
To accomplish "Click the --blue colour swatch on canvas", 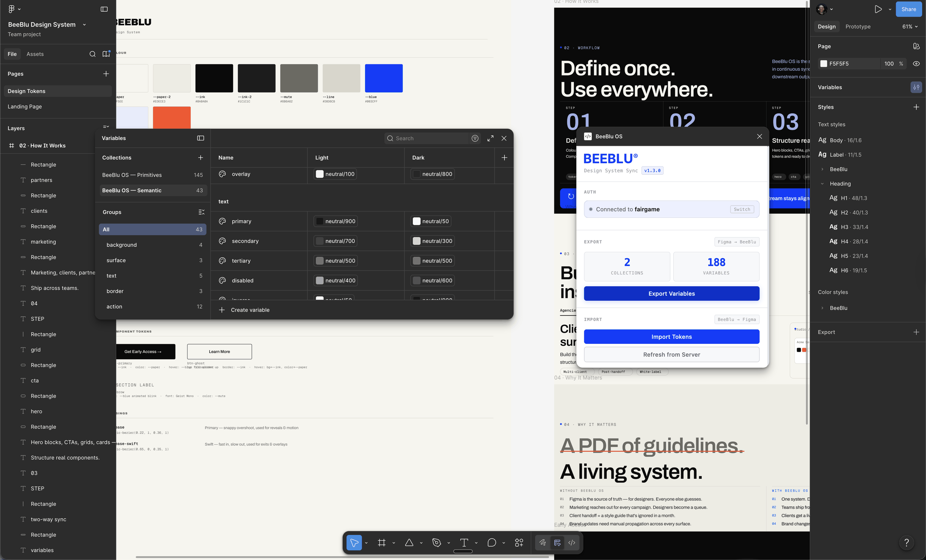I will tap(384, 78).
